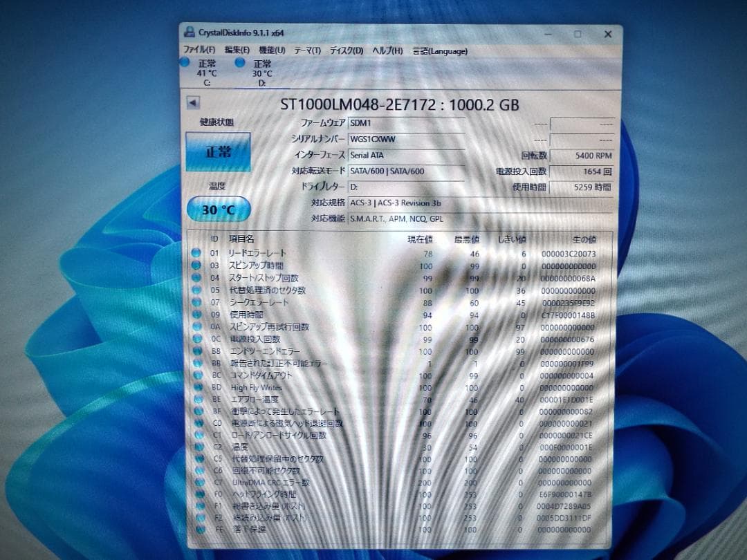Click the blue 正常 health status button
747x560 pixels.
tap(218, 151)
